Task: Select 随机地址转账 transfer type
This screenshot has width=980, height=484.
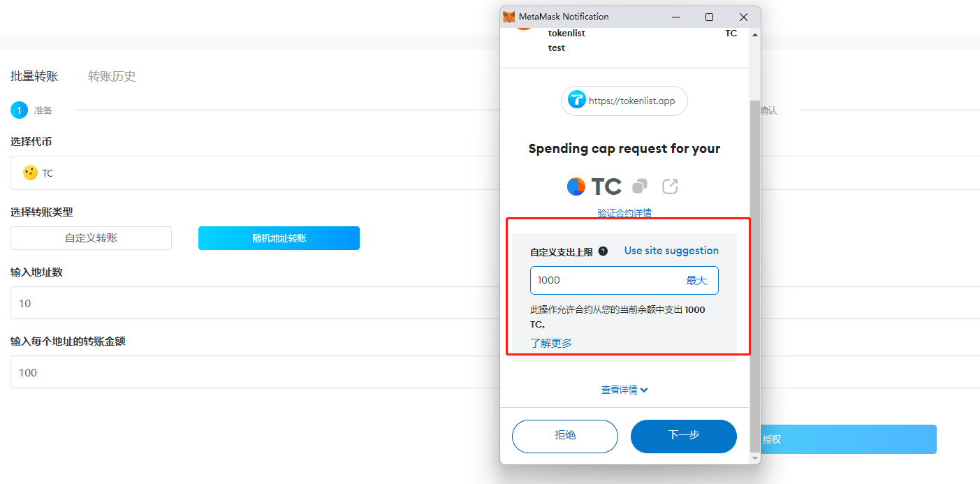Action: coord(279,238)
